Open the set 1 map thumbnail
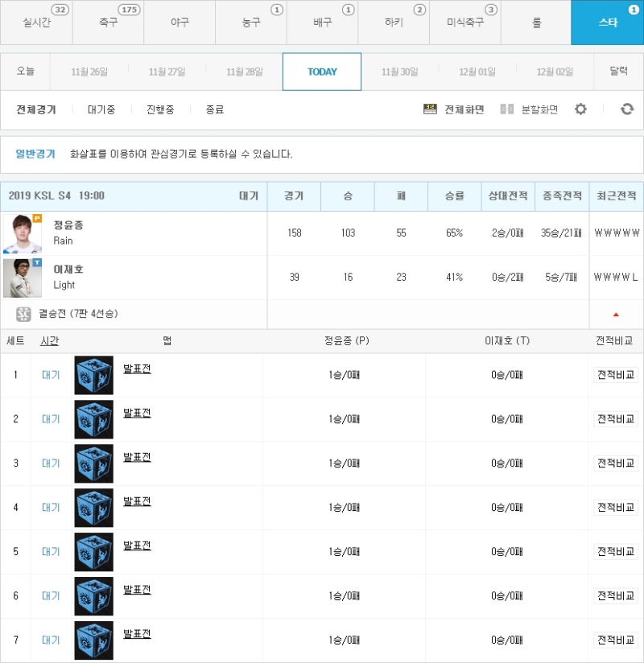Screen dimensions: 644x663 (94, 375)
